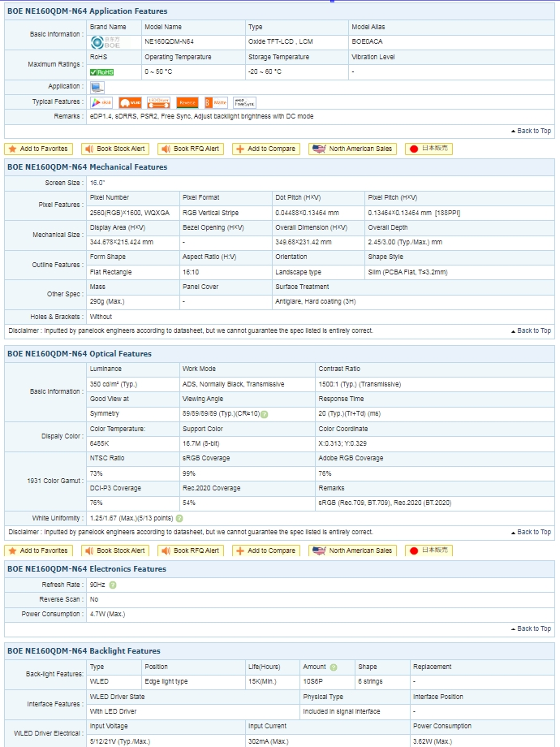560x747 pixels.
Task: Click the pixel number 2560(RGB)×1600, WQXGA
Action: [x=130, y=213]
